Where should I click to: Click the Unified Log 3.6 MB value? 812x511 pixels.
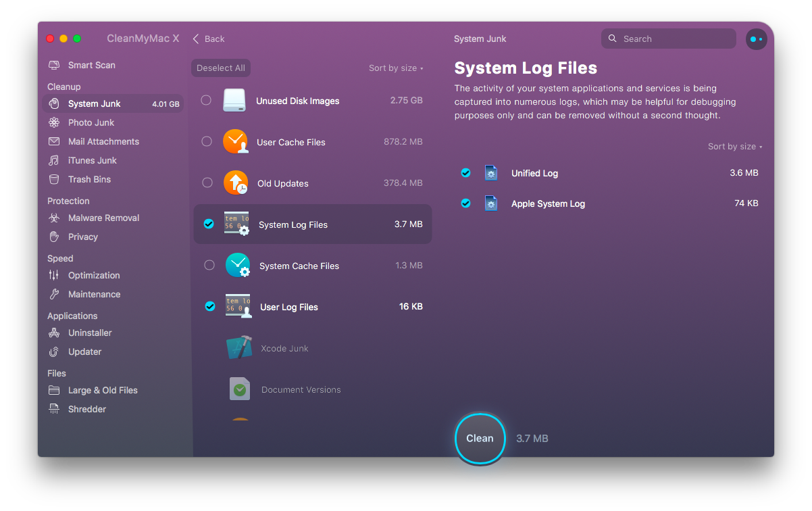click(x=744, y=173)
